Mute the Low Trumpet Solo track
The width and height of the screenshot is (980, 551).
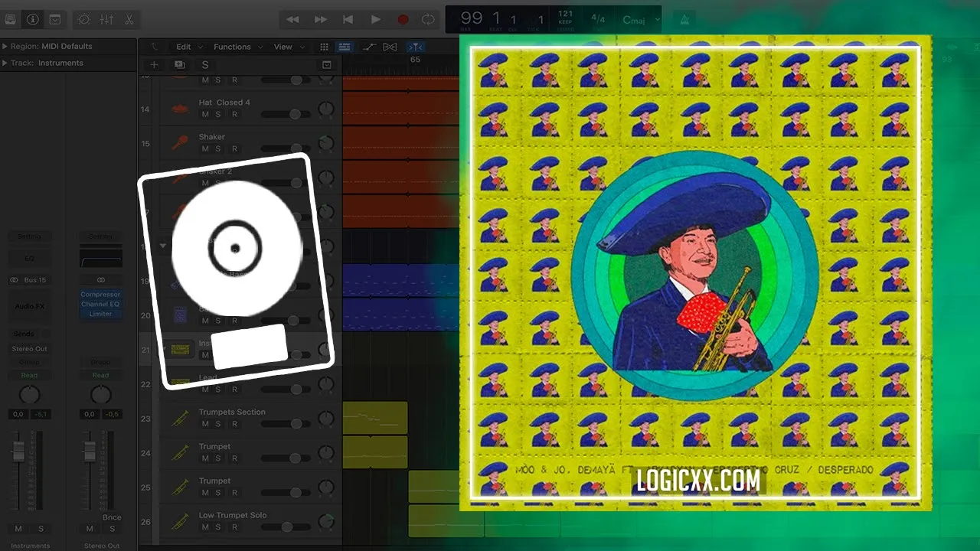pyautogui.click(x=204, y=527)
